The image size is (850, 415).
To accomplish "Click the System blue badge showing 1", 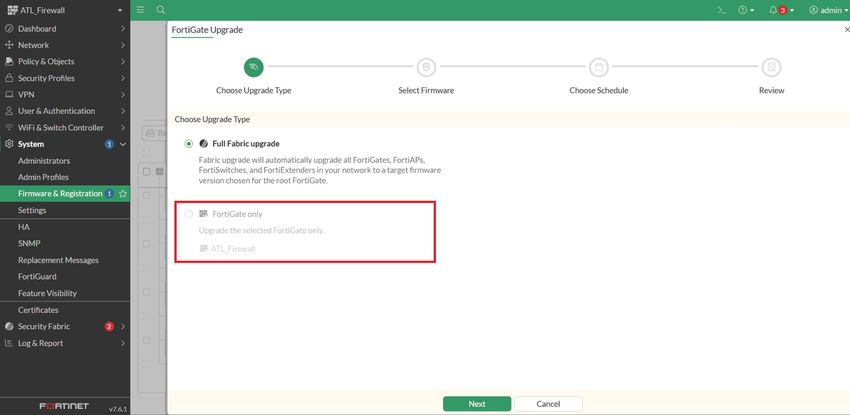I will pyautogui.click(x=109, y=144).
